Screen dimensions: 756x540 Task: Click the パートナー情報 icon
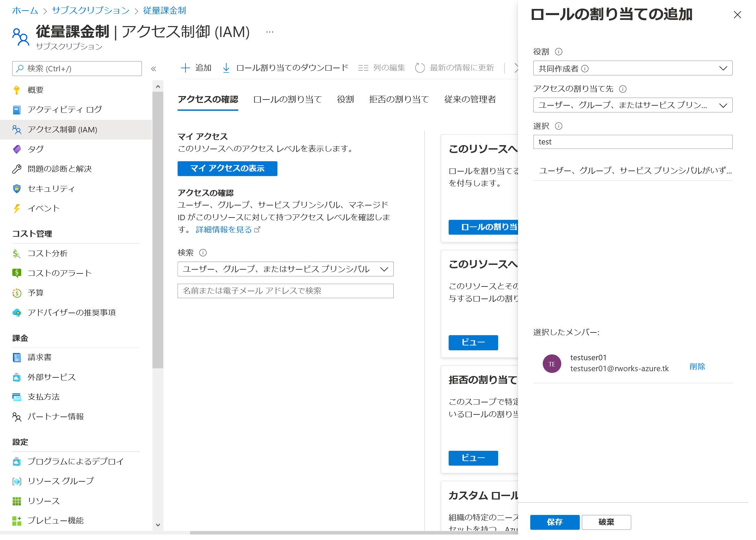point(16,417)
